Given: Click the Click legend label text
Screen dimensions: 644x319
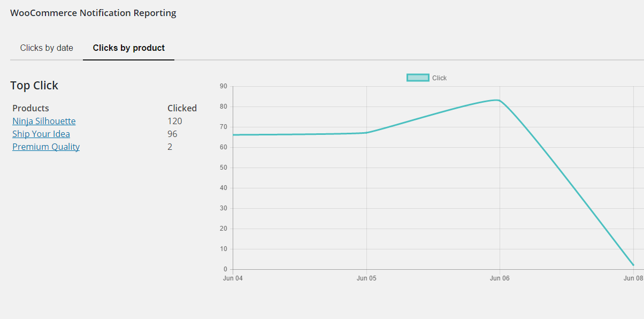Looking at the screenshot, I should tap(439, 78).
